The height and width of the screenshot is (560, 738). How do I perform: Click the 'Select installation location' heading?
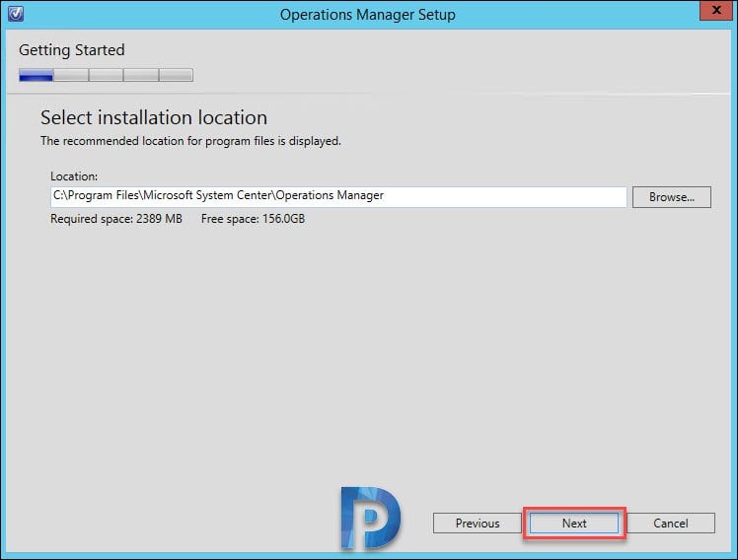point(154,117)
